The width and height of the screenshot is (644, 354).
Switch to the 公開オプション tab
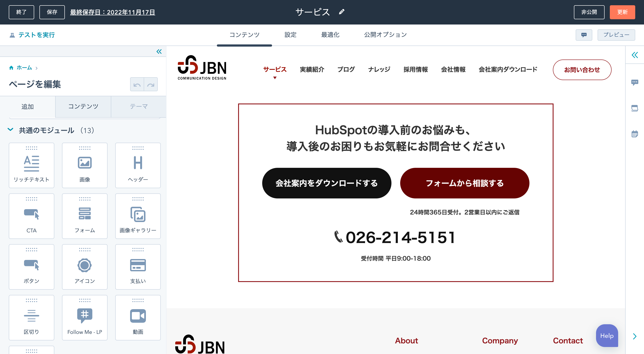pyautogui.click(x=385, y=35)
